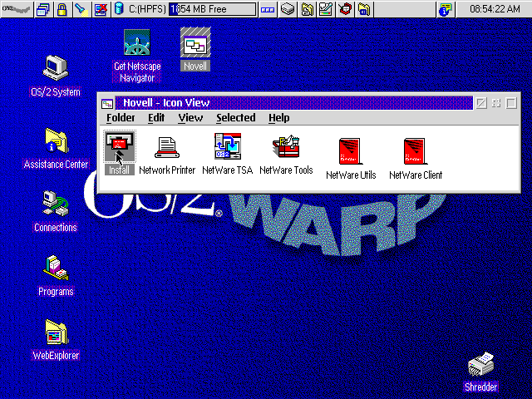Click the red shredder tray icon on WarpCenter
This screenshot has height=399, width=532.
coord(345,9)
